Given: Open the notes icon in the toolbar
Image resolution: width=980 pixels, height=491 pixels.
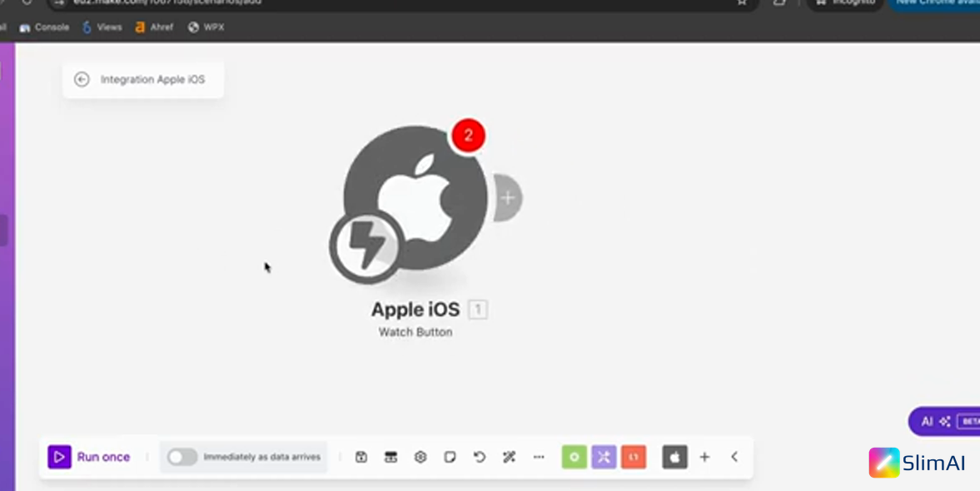Looking at the screenshot, I should click(450, 457).
